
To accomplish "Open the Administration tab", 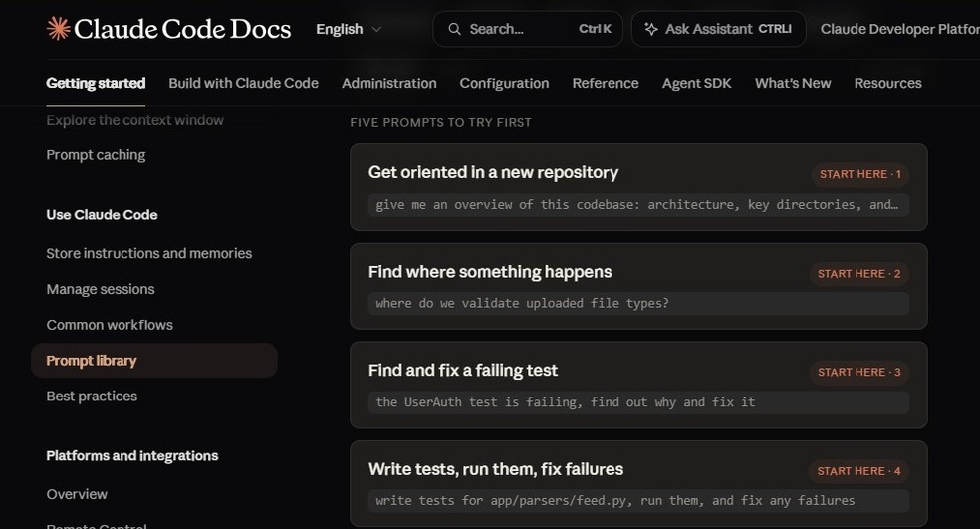I will tap(388, 83).
